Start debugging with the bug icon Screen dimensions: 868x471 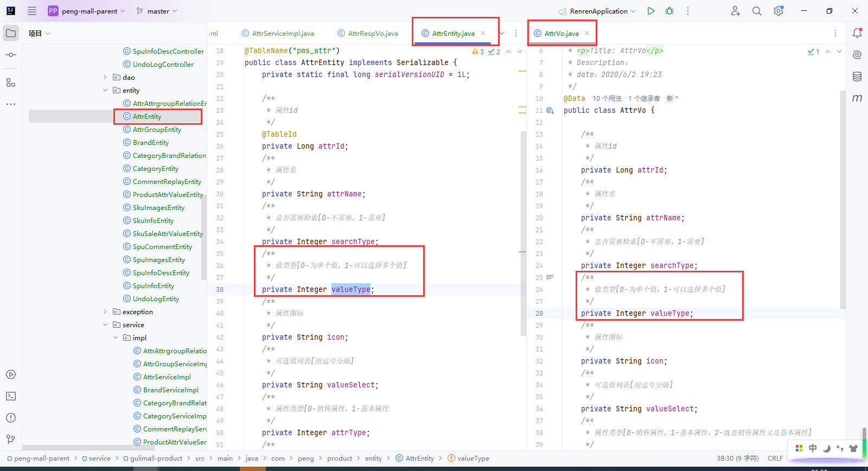pyautogui.click(x=669, y=11)
